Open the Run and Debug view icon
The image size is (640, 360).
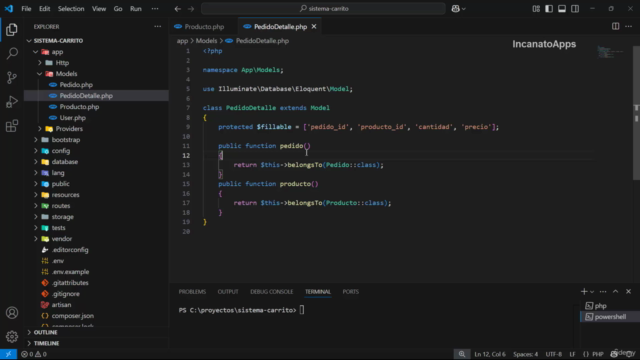pos(12,102)
